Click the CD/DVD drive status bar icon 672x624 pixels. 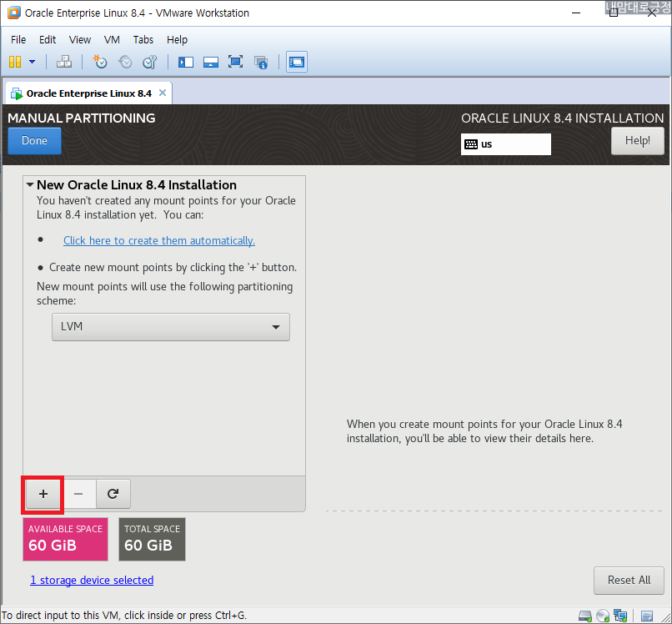tap(603, 616)
